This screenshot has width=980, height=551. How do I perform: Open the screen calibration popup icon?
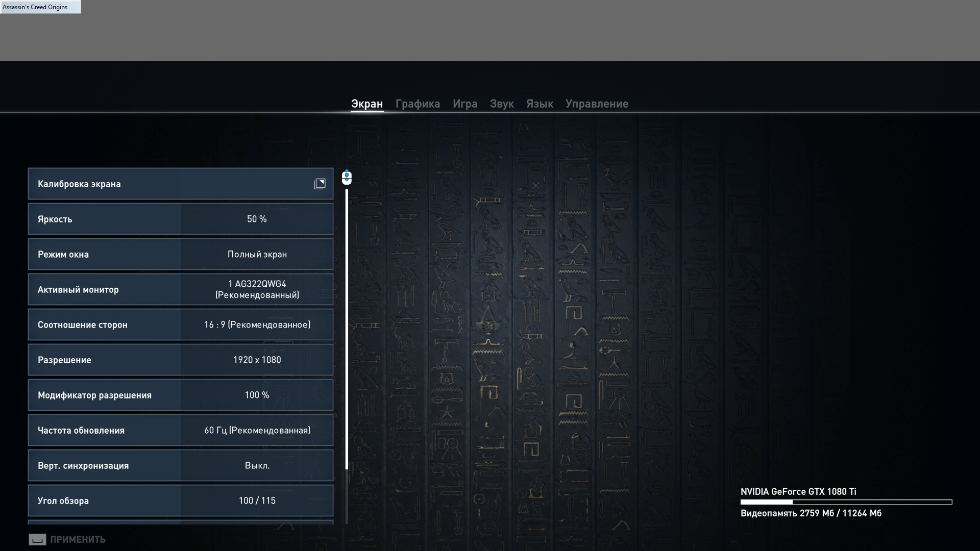pos(320,184)
